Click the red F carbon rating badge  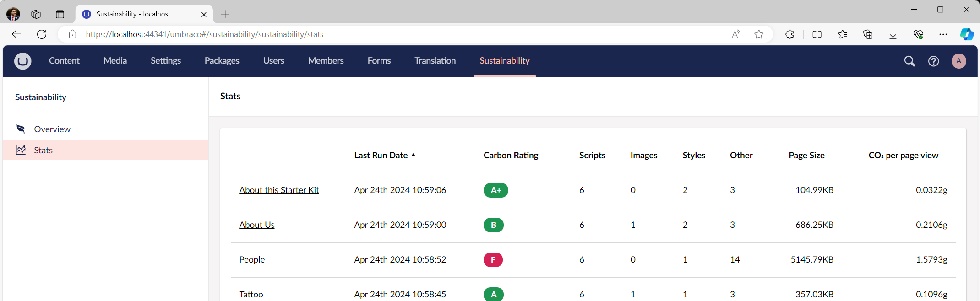pos(493,260)
